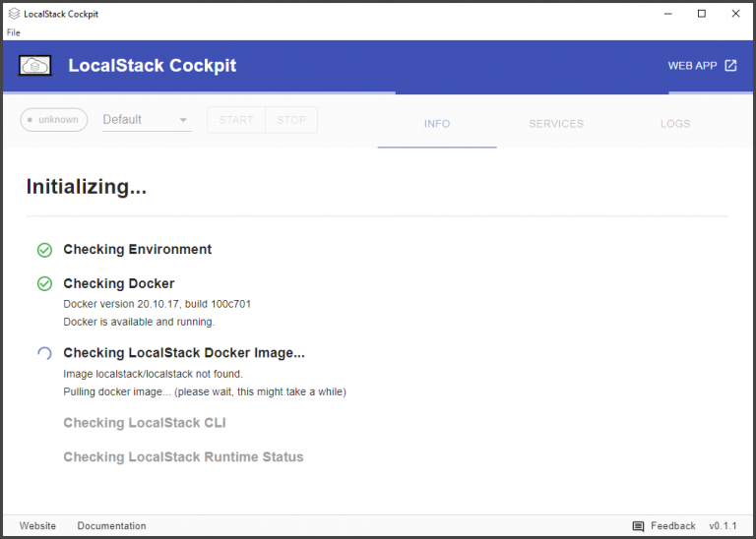Viewport: 756px width, 539px height.
Task: Maximize the LocalStack Cockpit window
Action: (702, 14)
